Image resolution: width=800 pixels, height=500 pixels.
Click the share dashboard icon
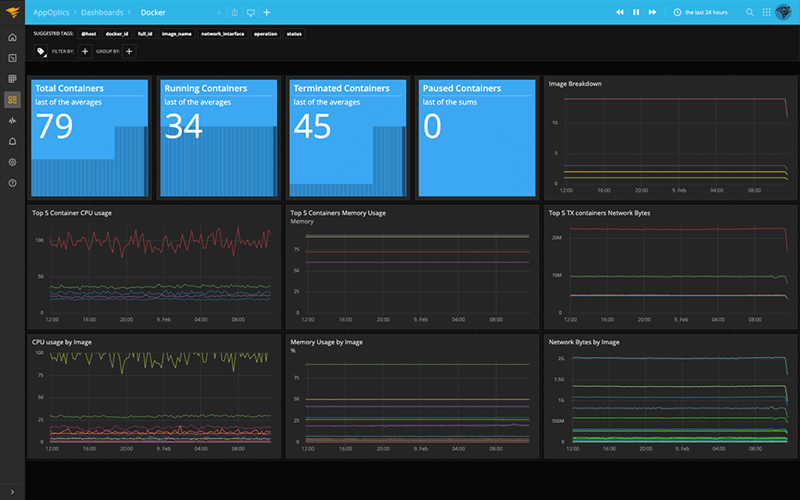click(235, 12)
